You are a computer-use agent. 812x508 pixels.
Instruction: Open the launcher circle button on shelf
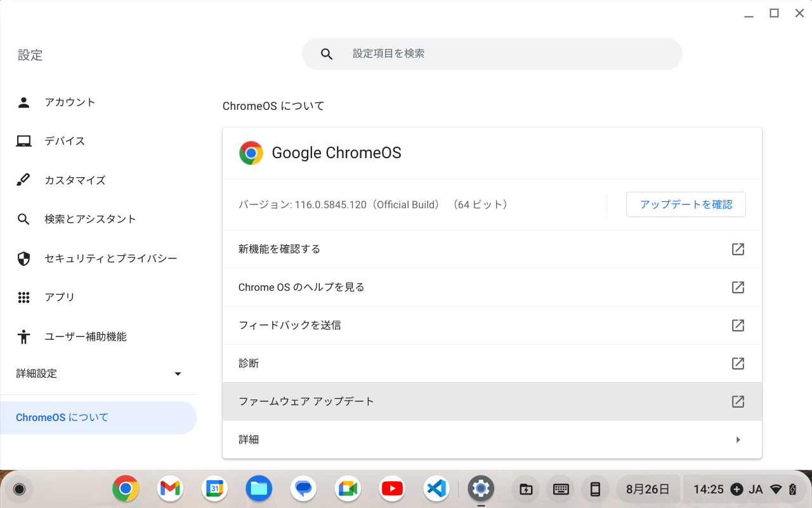pos(19,489)
